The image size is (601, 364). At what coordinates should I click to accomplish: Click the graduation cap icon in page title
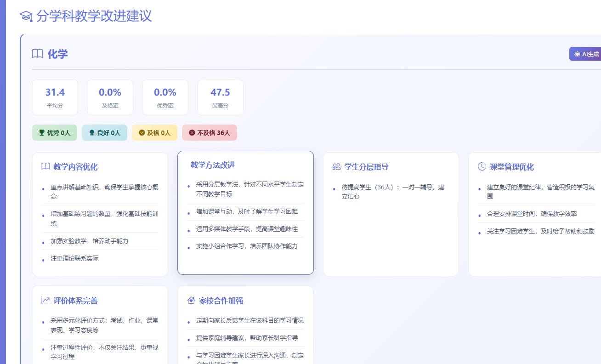point(26,16)
